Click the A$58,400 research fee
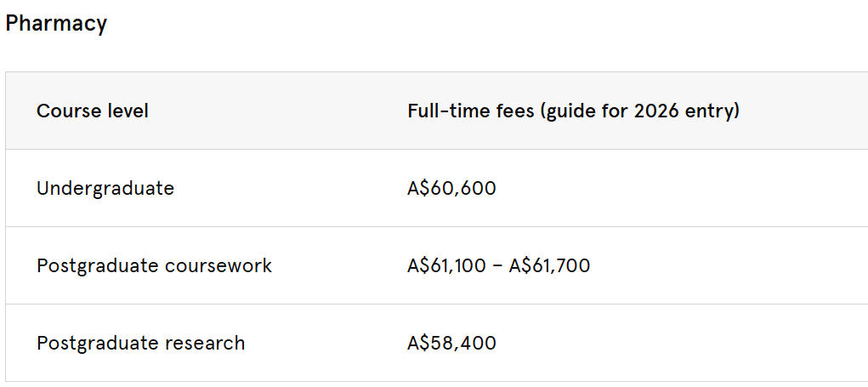The width and height of the screenshot is (868, 387). pyautogui.click(x=451, y=343)
